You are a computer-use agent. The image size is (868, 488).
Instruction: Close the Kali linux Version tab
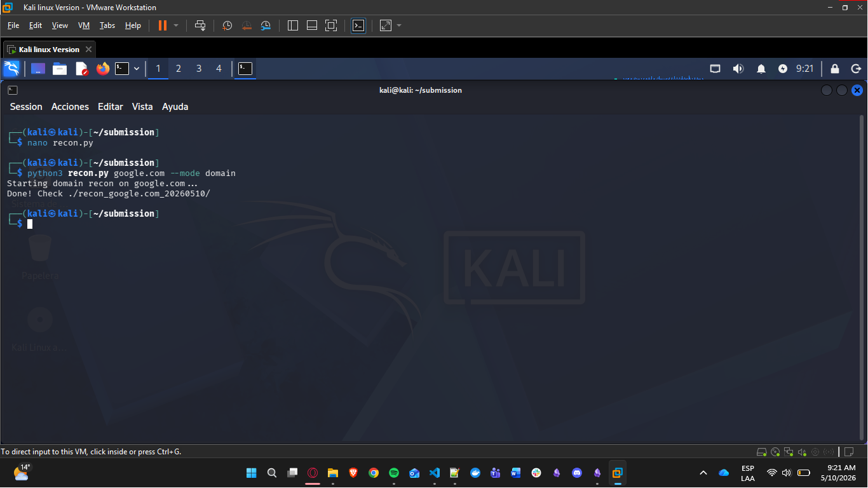tap(88, 50)
